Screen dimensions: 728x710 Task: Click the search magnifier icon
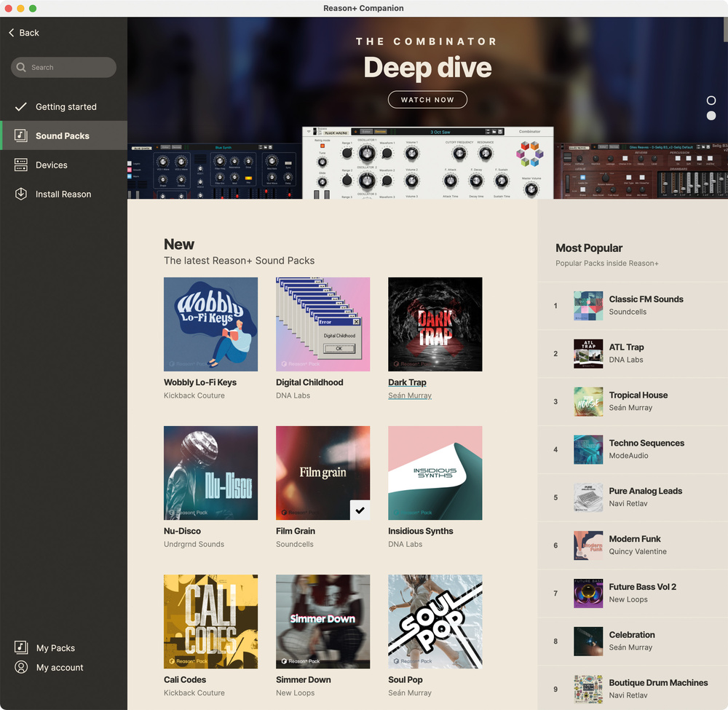21,68
